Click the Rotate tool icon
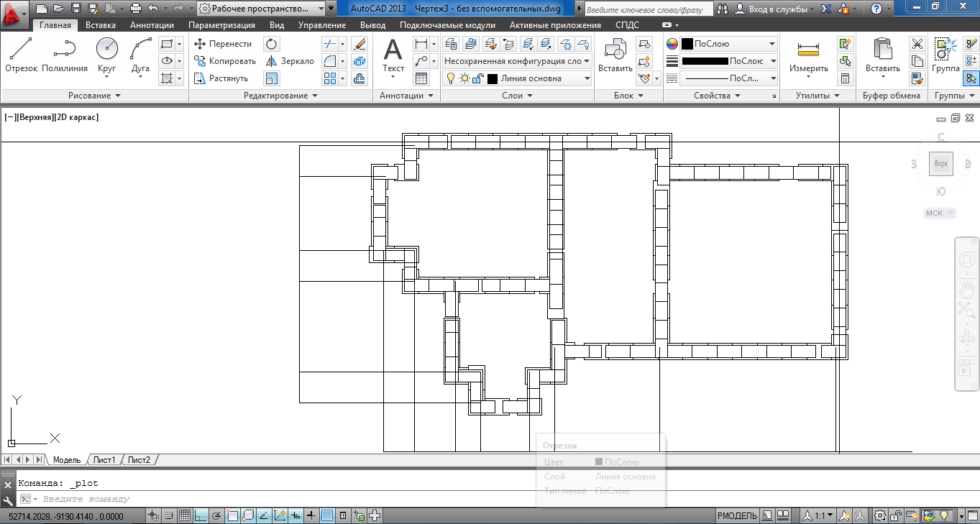Viewport: 980px width, 524px height. pos(272,44)
